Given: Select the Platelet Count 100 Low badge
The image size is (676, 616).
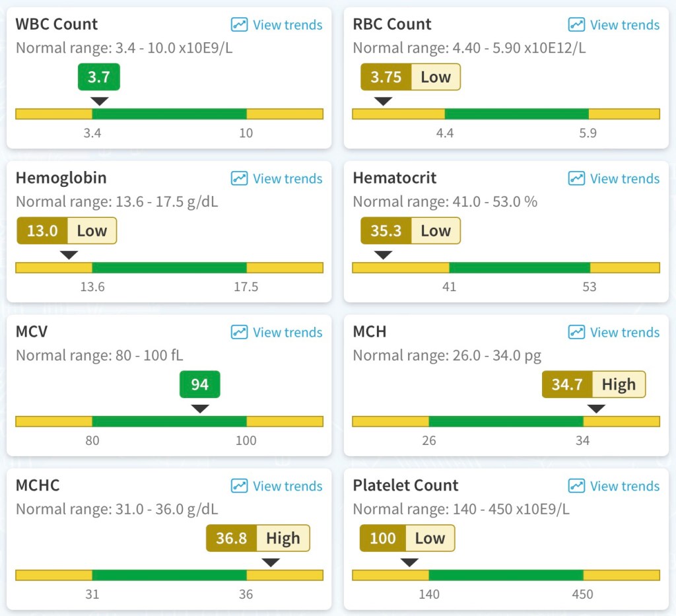Looking at the screenshot, I should pos(407,539).
